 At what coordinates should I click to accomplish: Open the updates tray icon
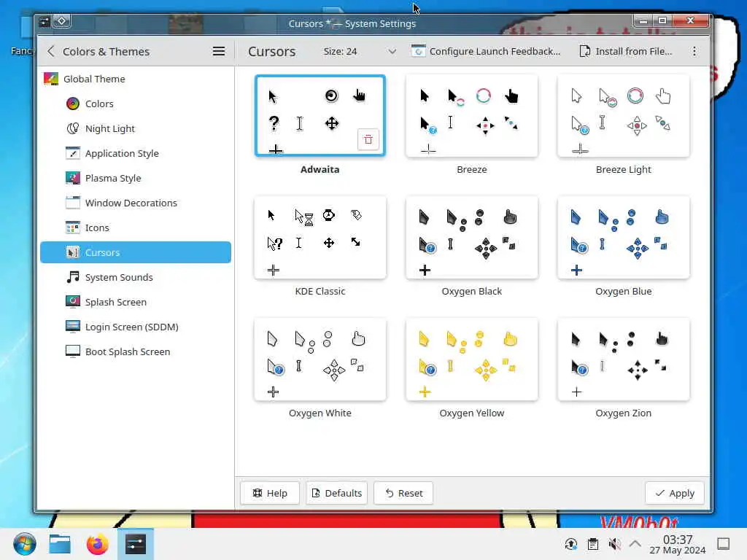pos(570,544)
